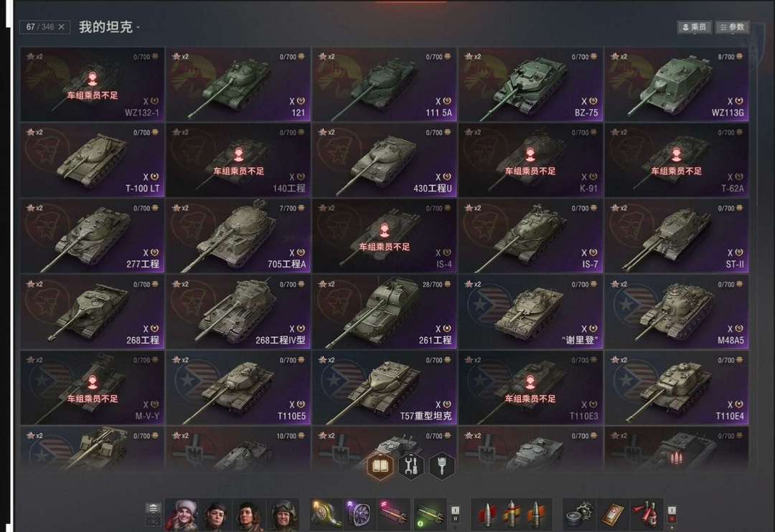775x532 pixels.
Task: Open the field manual book hexagon icon
Action: pyautogui.click(x=380, y=466)
